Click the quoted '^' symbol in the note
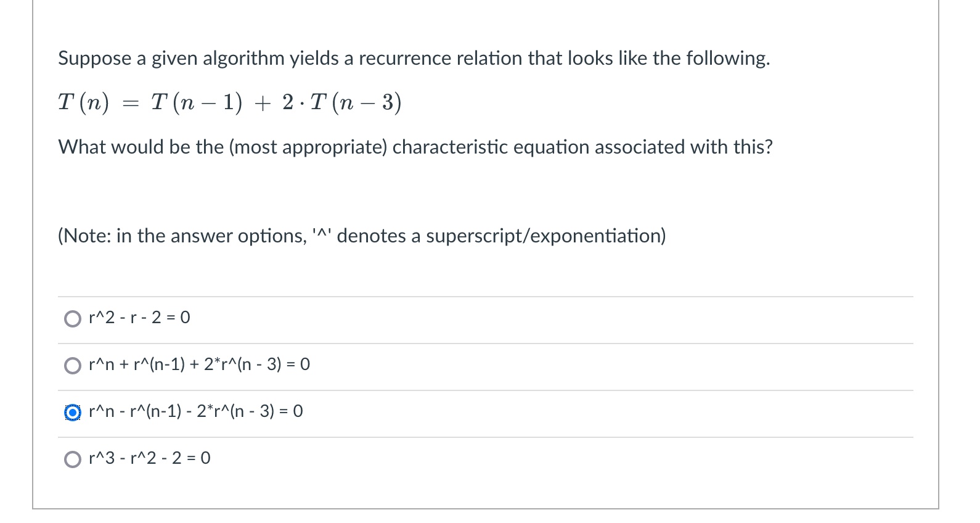 click(x=322, y=234)
